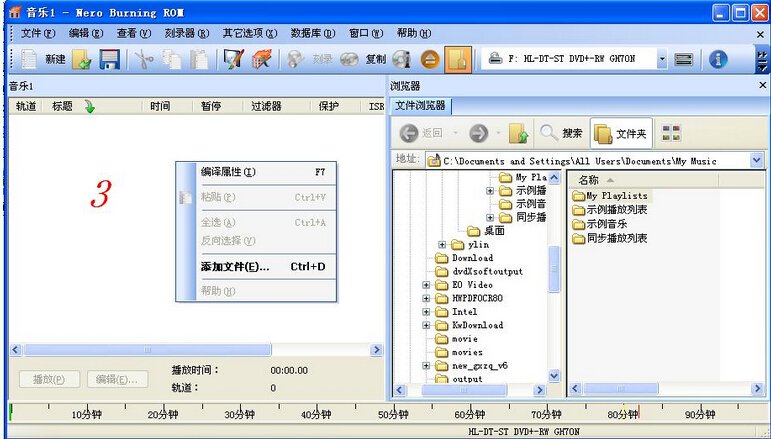
Task: Open compilation info checklist icon
Action: (x=233, y=59)
